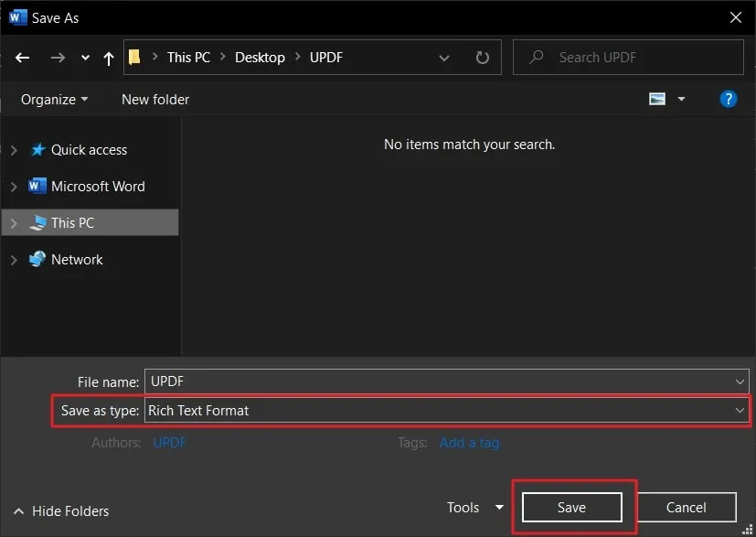Go up one folder level

pos(107,57)
